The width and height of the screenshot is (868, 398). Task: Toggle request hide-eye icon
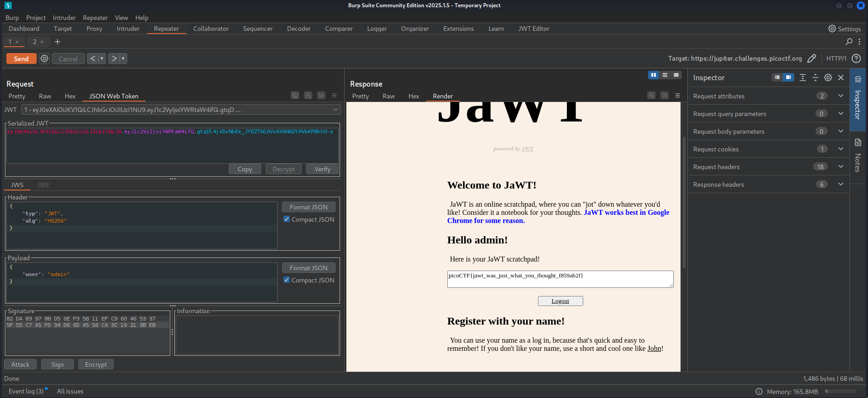[x=295, y=95]
